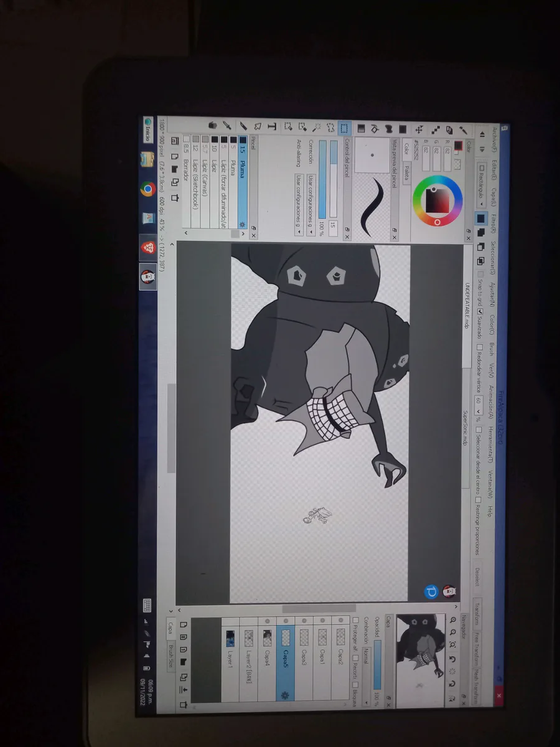Enable Redondear vértice checkbox
The width and height of the screenshot is (560, 747).
click(480, 347)
